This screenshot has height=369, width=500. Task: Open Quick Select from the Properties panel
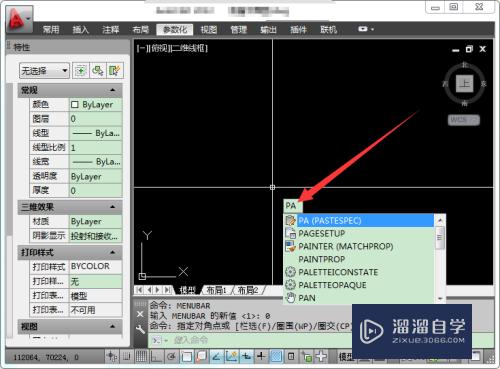[x=115, y=71]
